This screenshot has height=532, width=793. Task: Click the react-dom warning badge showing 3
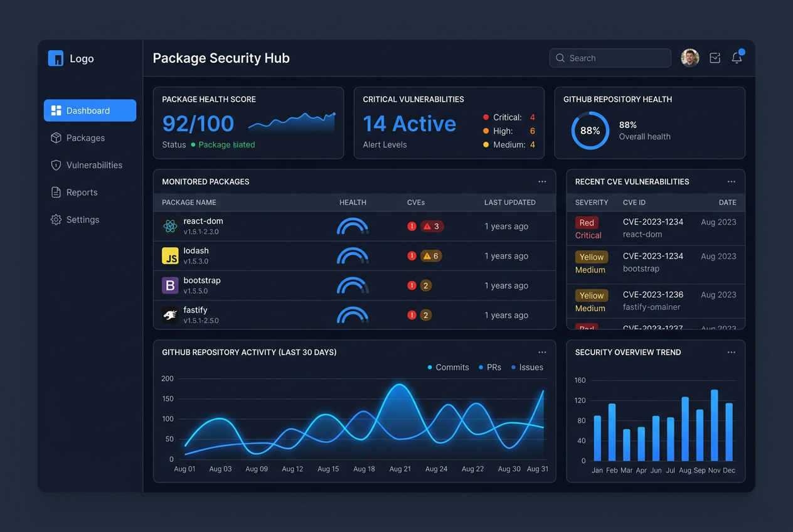pyautogui.click(x=432, y=226)
